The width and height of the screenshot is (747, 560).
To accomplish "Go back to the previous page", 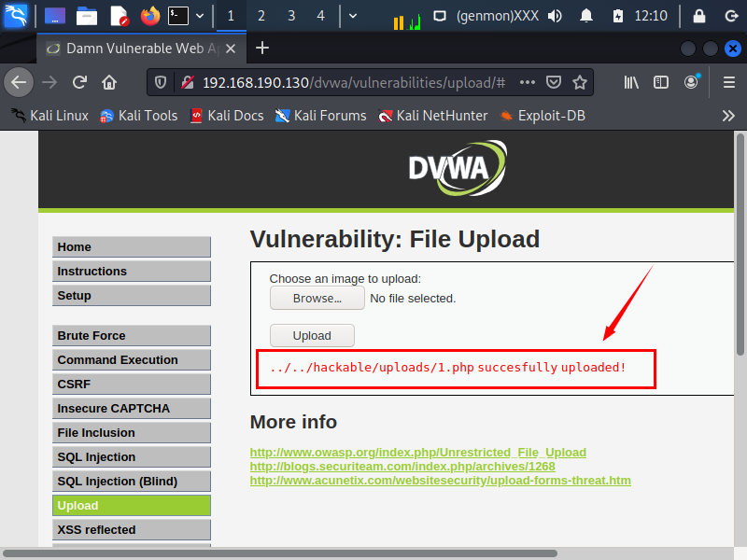I will [x=19, y=82].
